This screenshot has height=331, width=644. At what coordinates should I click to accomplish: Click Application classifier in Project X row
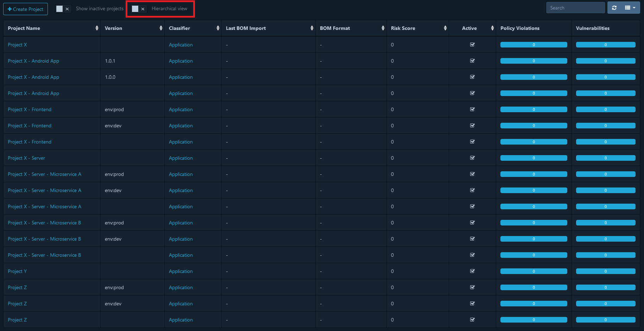pyautogui.click(x=181, y=45)
